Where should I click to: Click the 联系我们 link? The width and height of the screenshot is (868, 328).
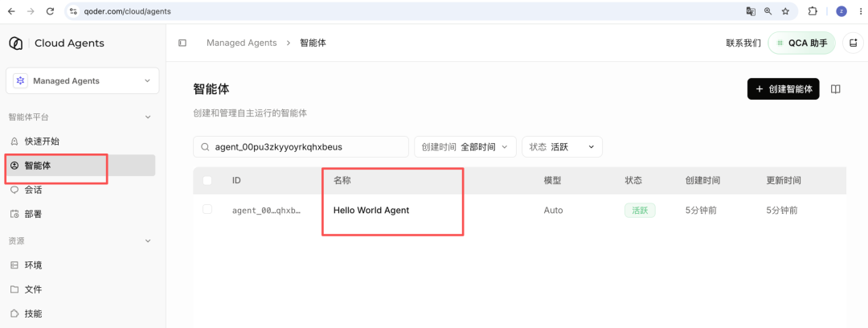tap(743, 43)
